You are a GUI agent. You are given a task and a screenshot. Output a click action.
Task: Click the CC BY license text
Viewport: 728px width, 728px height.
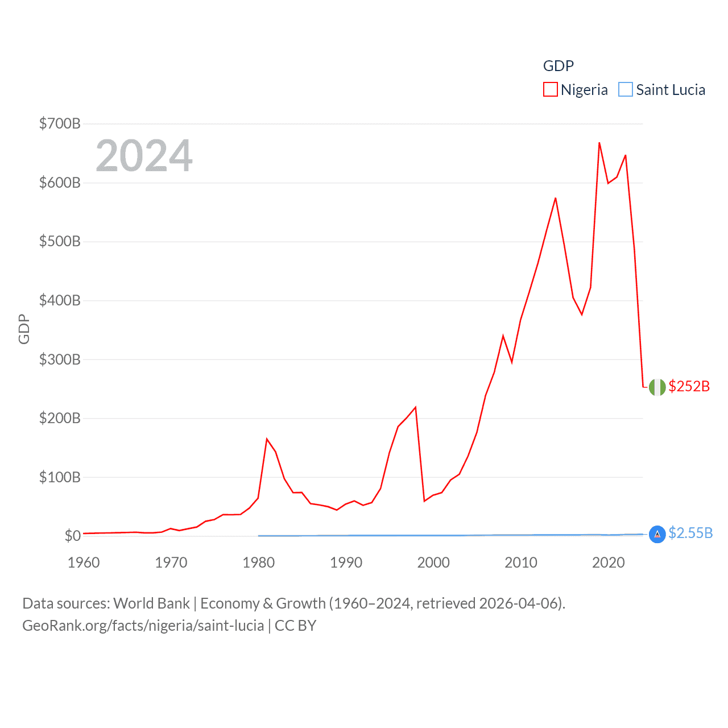tap(295, 626)
